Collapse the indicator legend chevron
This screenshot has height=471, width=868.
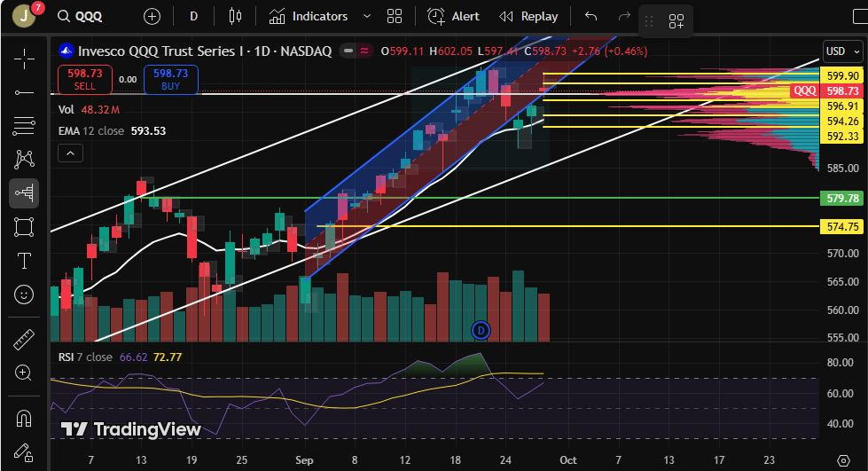coord(70,153)
